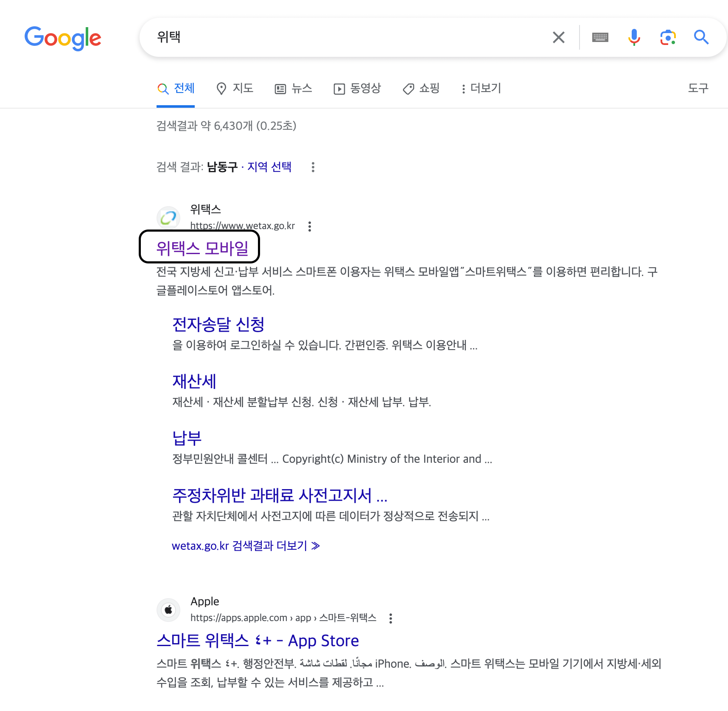Click the 검색결과 약 6,430개 stats text
Viewport: 728px width, 711px height.
pyautogui.click(x=226, y=126)
